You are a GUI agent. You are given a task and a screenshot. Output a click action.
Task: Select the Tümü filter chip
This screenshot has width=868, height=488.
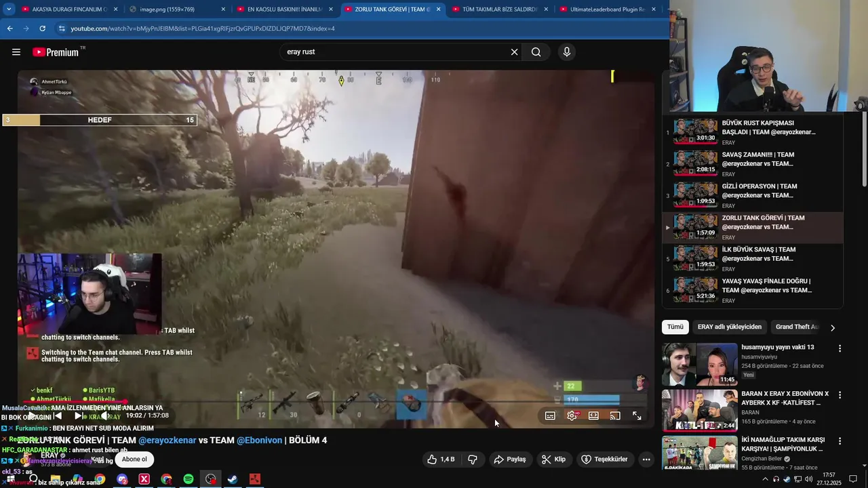pos(675,327)
